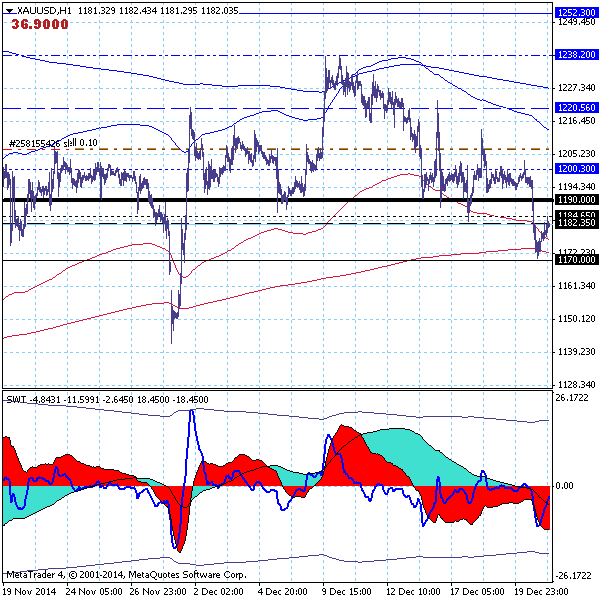600x600 pixels.
Task: Click the 24 Nov 05:00 time label
Action: tap(94, 592)
